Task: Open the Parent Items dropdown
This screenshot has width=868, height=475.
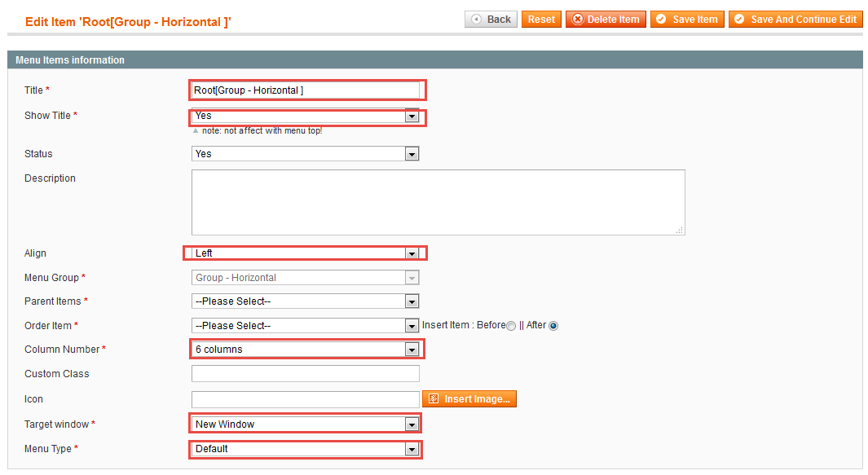Action: pos(305,301)
